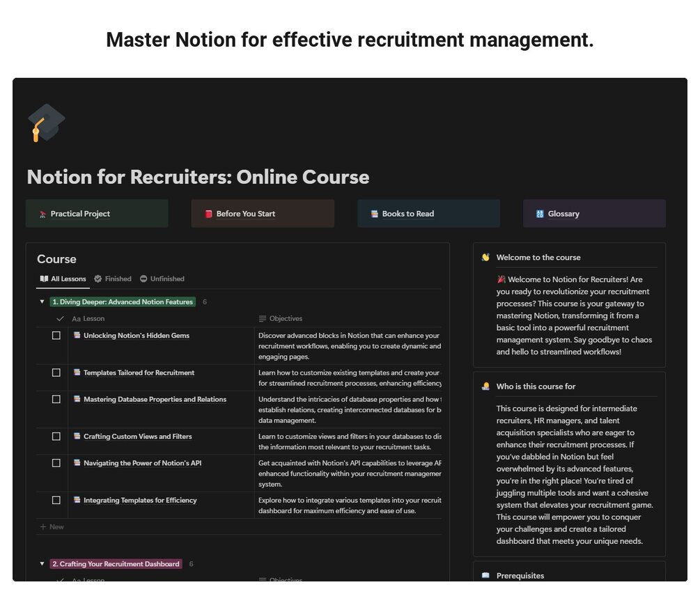
Task: Open the Books to Read page
Action: pos(428,214)
